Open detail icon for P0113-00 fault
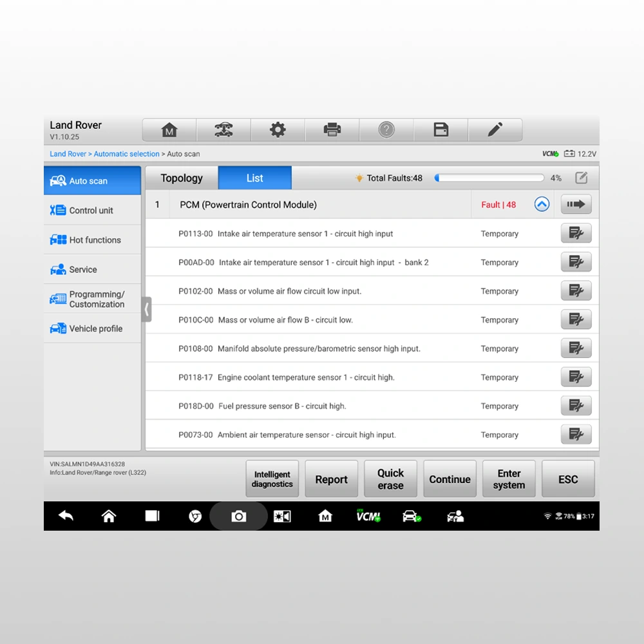644x644 pixels. 576,234
